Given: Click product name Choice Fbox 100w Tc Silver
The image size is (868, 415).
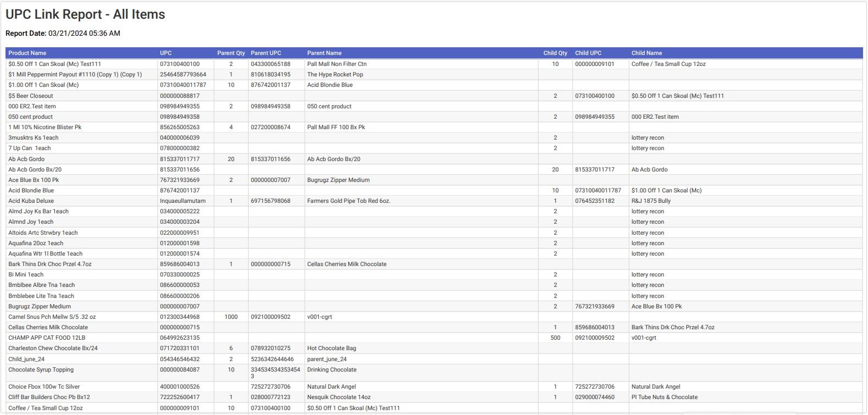Looking at the screenshot, I should (x=44, y=387).
